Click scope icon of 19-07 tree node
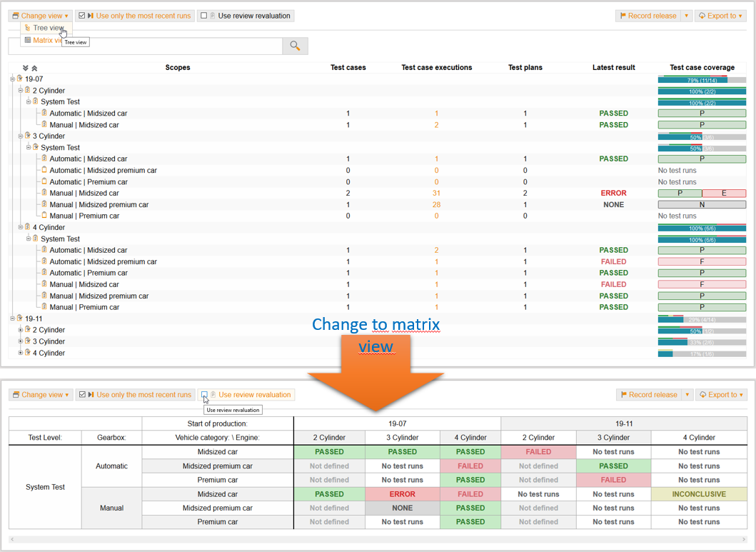This screenshot has height=552, width=756. (19, 79)
